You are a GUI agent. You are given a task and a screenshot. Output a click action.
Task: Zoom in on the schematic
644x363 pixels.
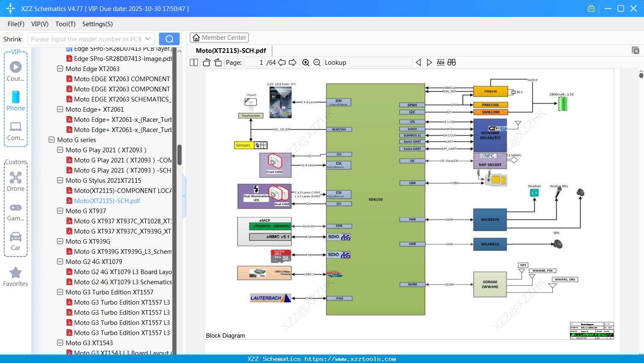(306, 63)
